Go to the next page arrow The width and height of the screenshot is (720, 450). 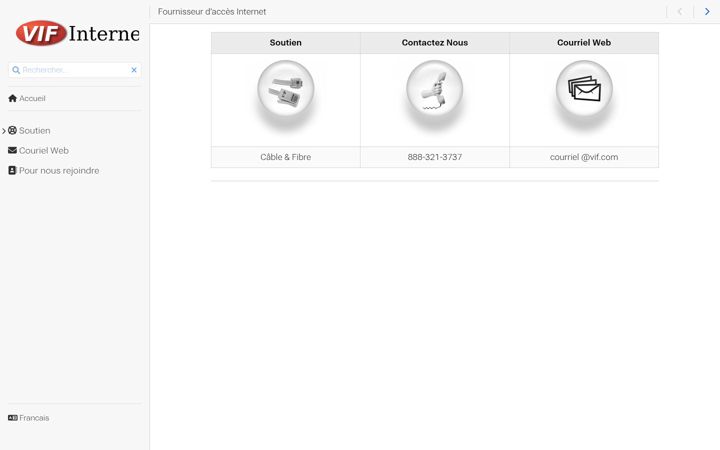click(707, 11)
